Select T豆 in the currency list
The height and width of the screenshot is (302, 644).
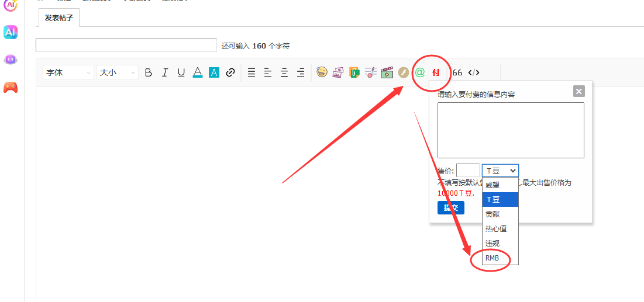[x=500, y=199]
